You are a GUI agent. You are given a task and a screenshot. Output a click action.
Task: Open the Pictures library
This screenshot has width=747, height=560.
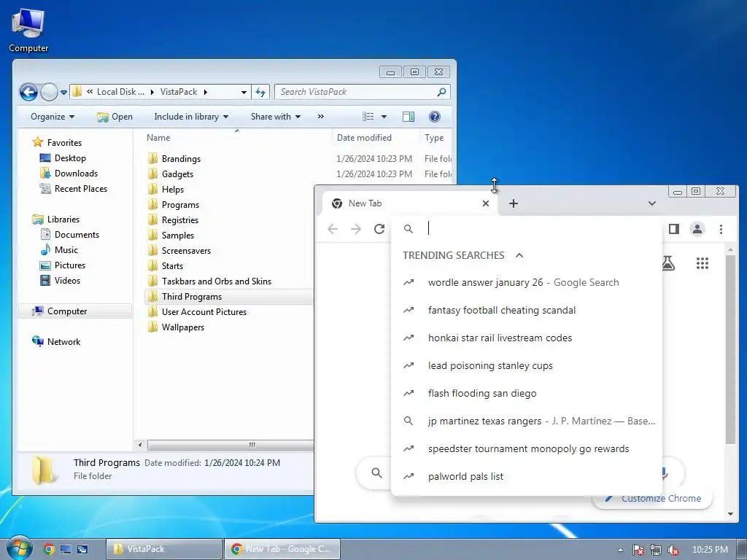click(63, 265)
